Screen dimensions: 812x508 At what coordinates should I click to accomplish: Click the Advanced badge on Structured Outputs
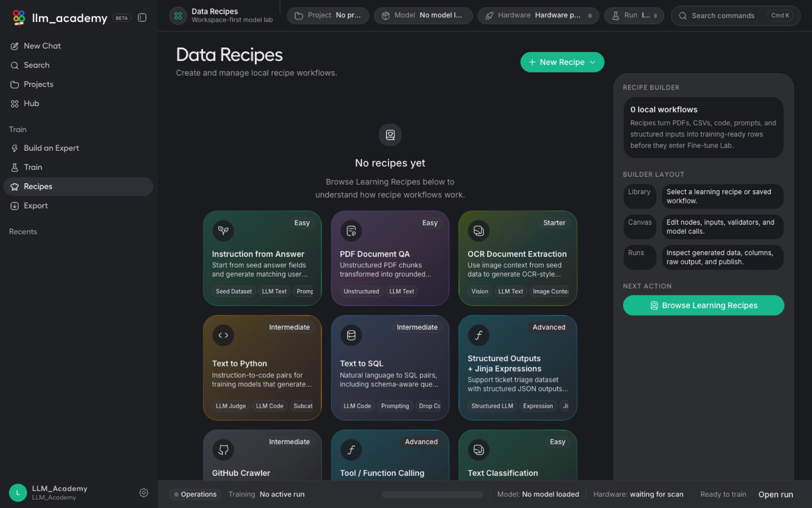coord(549,327)
